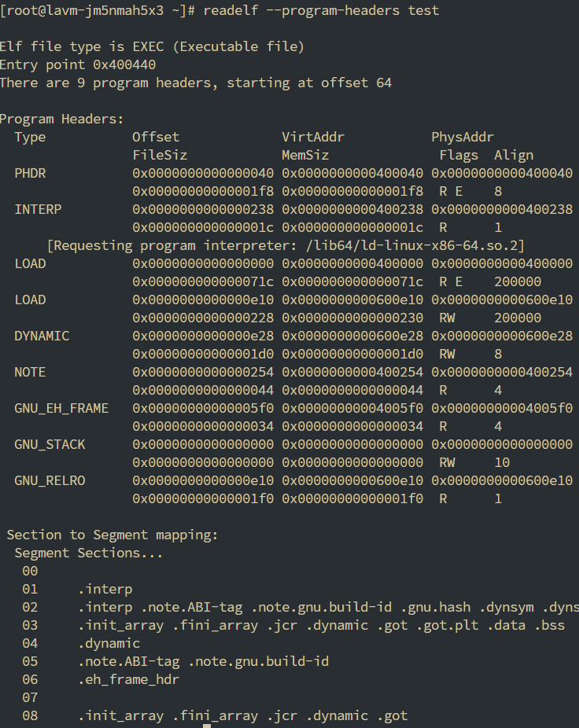Click the PHDR type entry
This screenshot has width=579, height=728.
pos(30,173)
